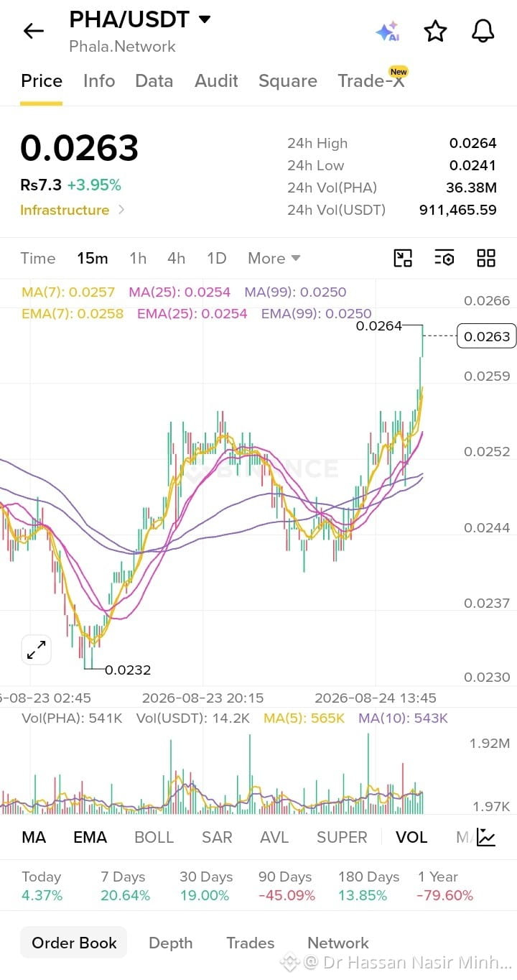Open the AI sparkle assistant icon
This screenshot has height=980, width=517.
(387, 32)
